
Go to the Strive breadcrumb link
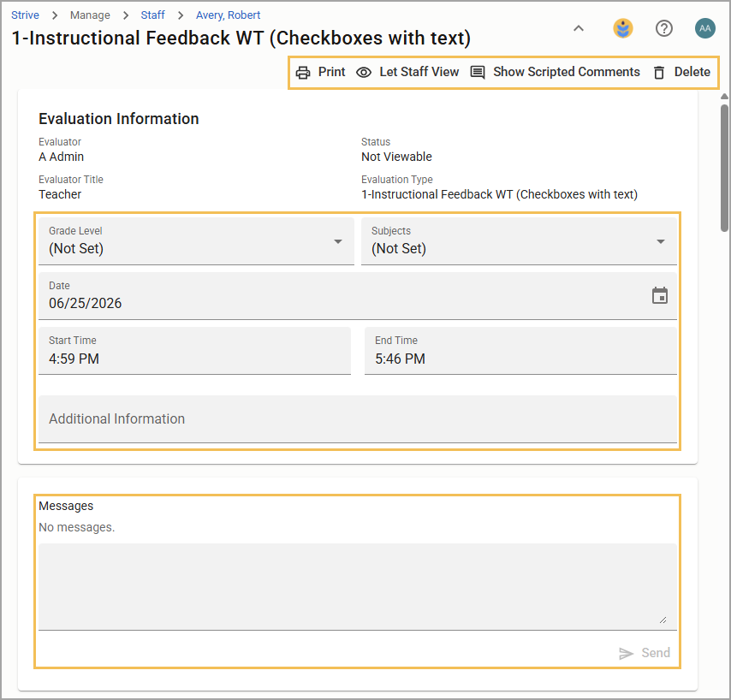[x=25, y=15]
